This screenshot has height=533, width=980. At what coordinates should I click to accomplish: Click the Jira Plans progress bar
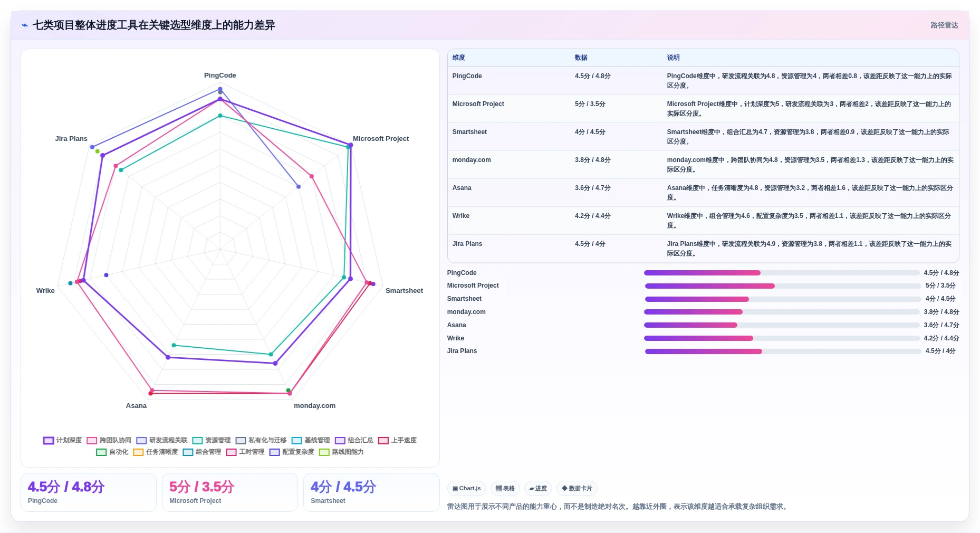[783, 351]
